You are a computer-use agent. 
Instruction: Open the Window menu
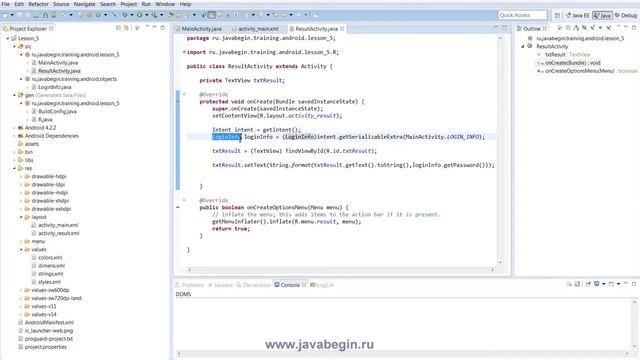165,4
